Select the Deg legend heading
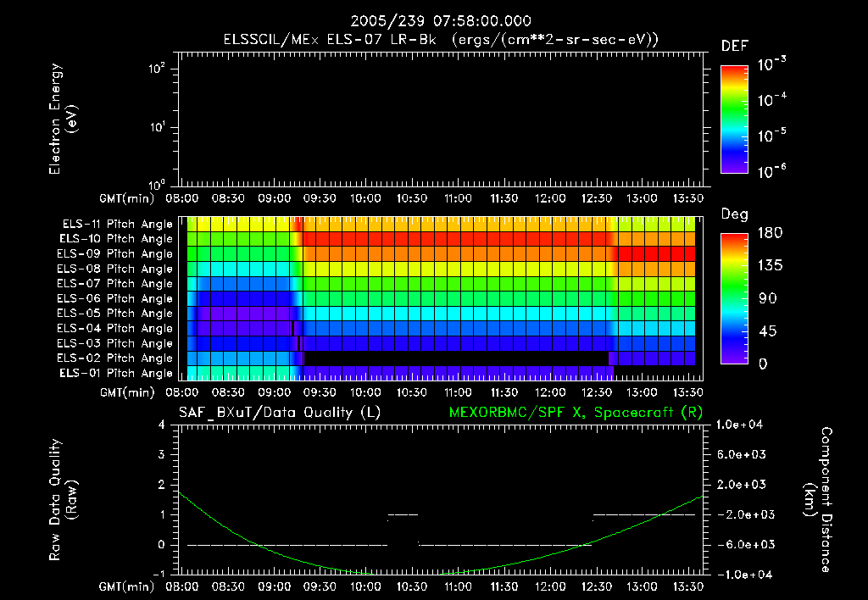Viewport: 868px width, 600px height. (x=735, y=214)
